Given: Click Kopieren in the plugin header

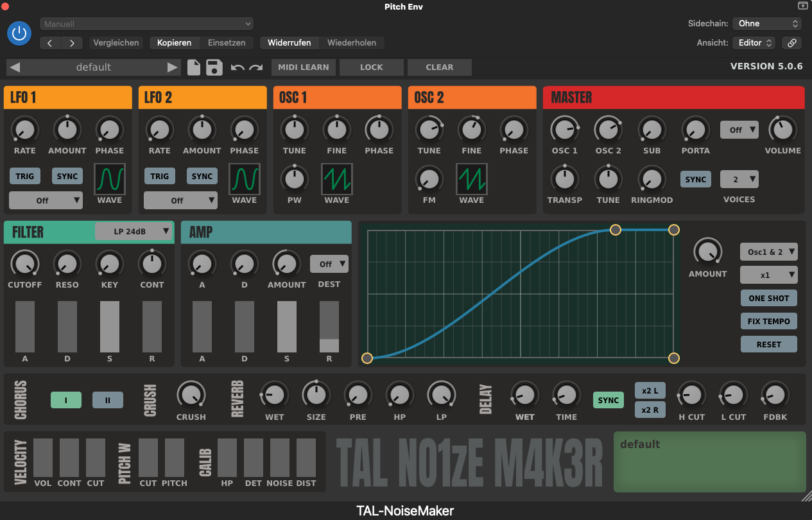Looking at the screenshot, I should (174, 43).
